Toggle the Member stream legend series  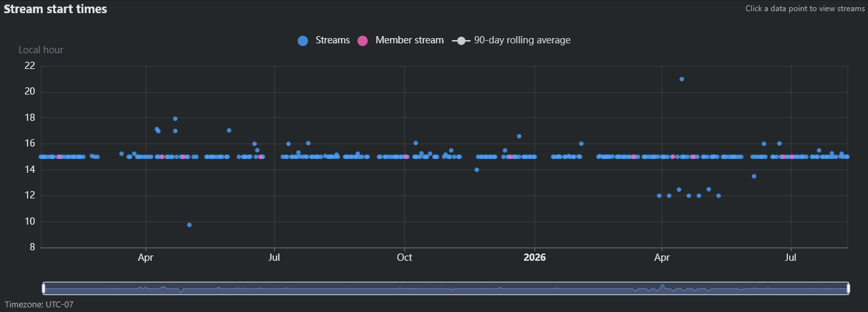point(401,40)
